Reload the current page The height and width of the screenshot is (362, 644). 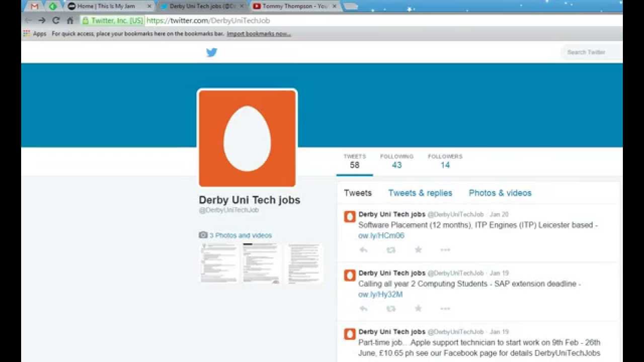(x=56, y=21)
